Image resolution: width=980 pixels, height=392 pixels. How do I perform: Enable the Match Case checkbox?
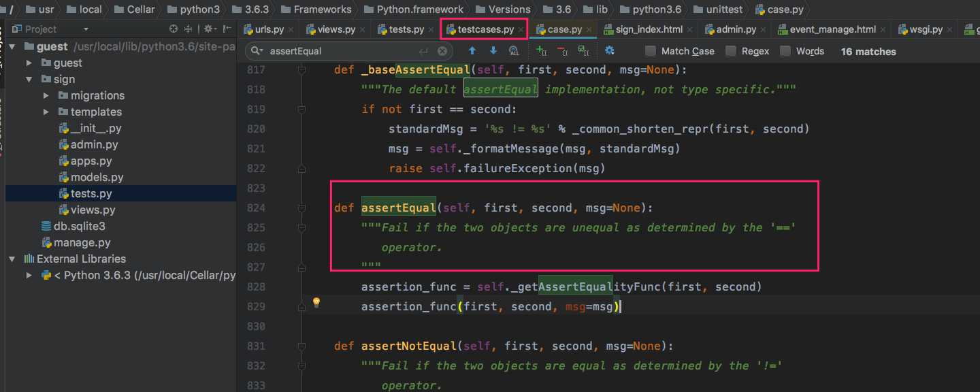pyautogui.click(x=651, y=51)
